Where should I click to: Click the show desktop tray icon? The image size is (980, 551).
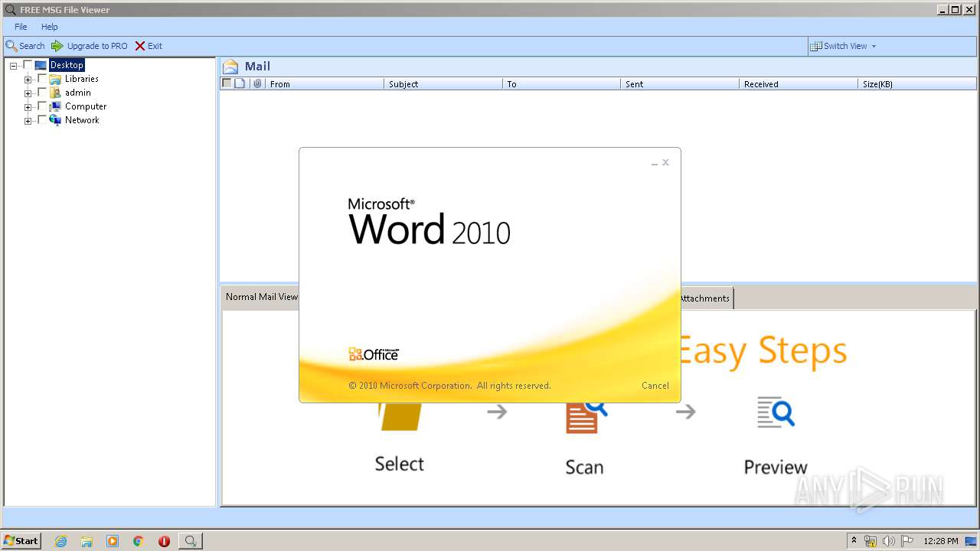click(971, 541)
